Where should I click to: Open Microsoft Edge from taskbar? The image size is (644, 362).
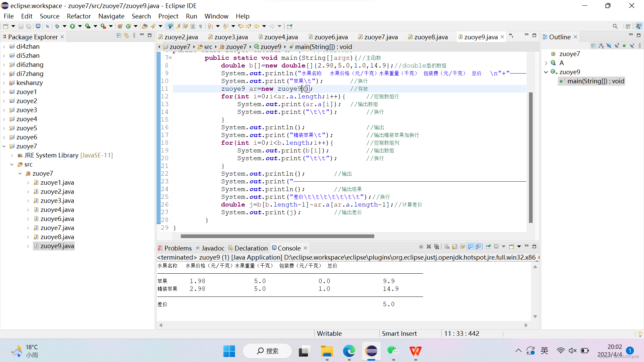tap(349, 351)
